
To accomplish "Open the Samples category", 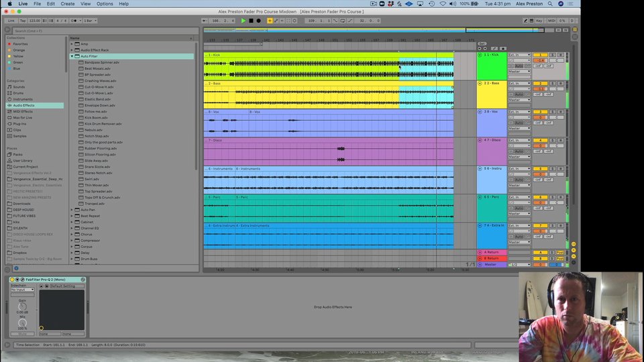I will [x=19, y=136].
